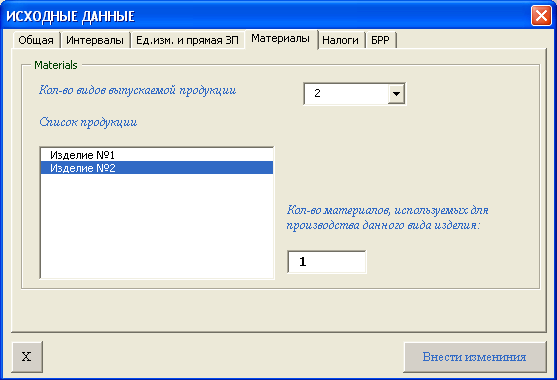Close the ИСХОДНЫЕ ДАННЫЕ dialog window
557x380 pixels.
pyautogui.click(x=541, y=16)
